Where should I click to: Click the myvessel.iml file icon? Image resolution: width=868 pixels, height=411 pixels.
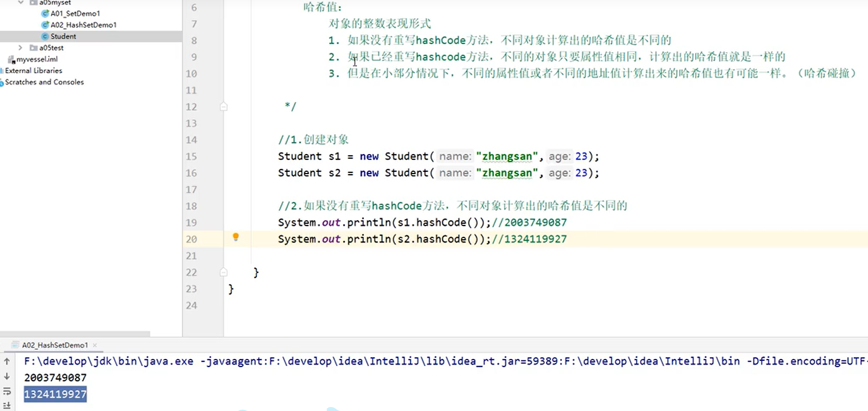(11, 59)
